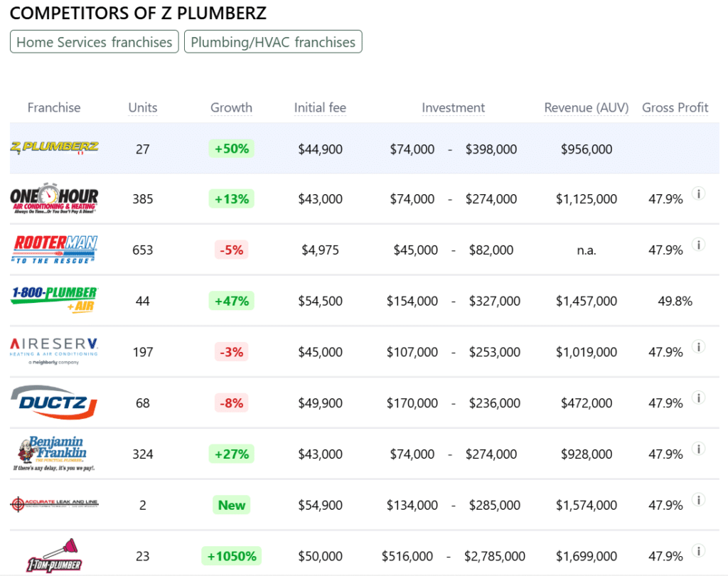Viewport: 728px width, 576px height.
Task: Click the $398,000 investment value
Action: click(x=491, y=149)
